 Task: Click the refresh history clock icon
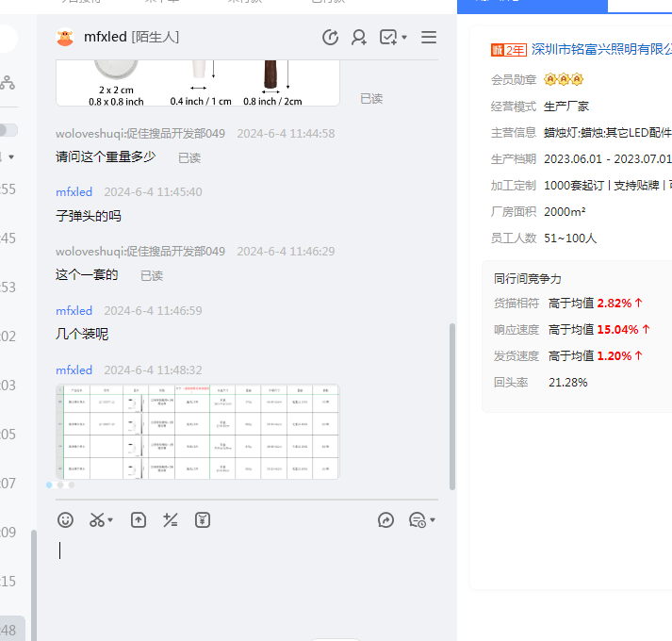(x=330, y=38)
